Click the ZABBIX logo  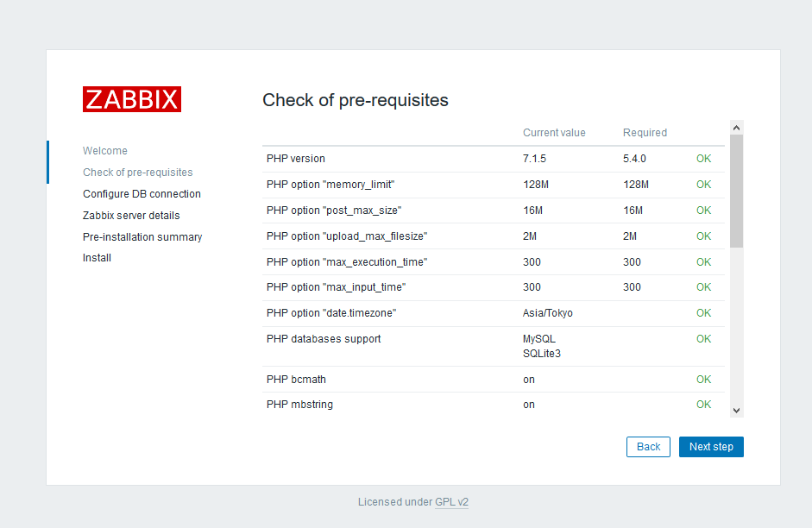[132, 99]
